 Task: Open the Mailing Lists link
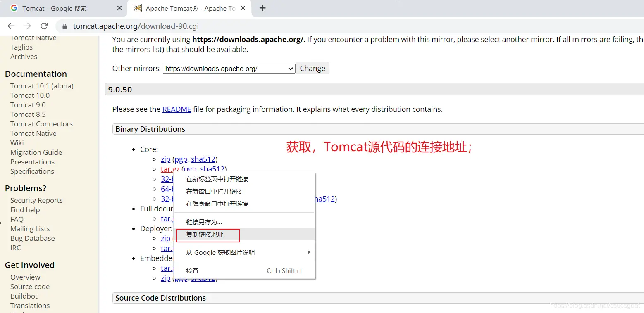[x=30, y=229]
